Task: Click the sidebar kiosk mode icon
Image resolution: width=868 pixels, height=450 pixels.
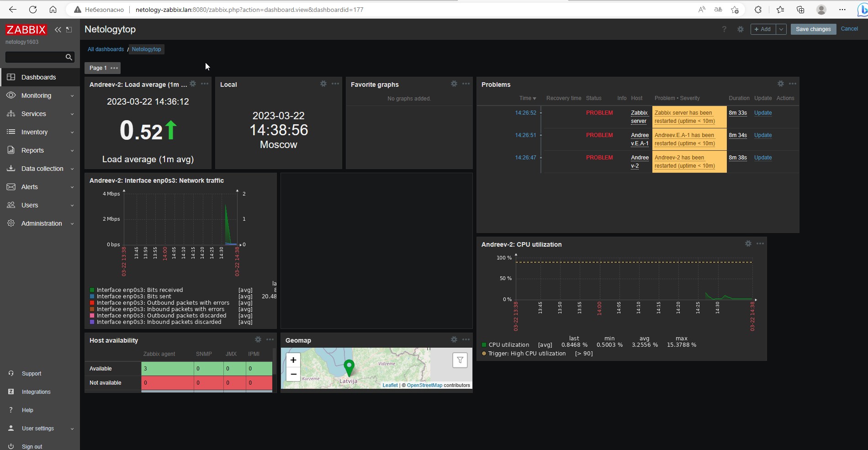Action: click(x=69, y=30)
